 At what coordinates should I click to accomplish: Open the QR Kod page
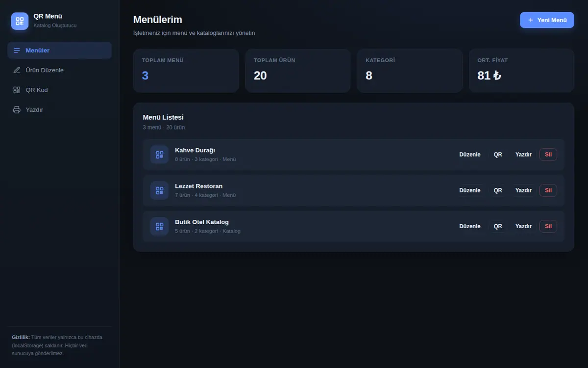tap(59, 90)
